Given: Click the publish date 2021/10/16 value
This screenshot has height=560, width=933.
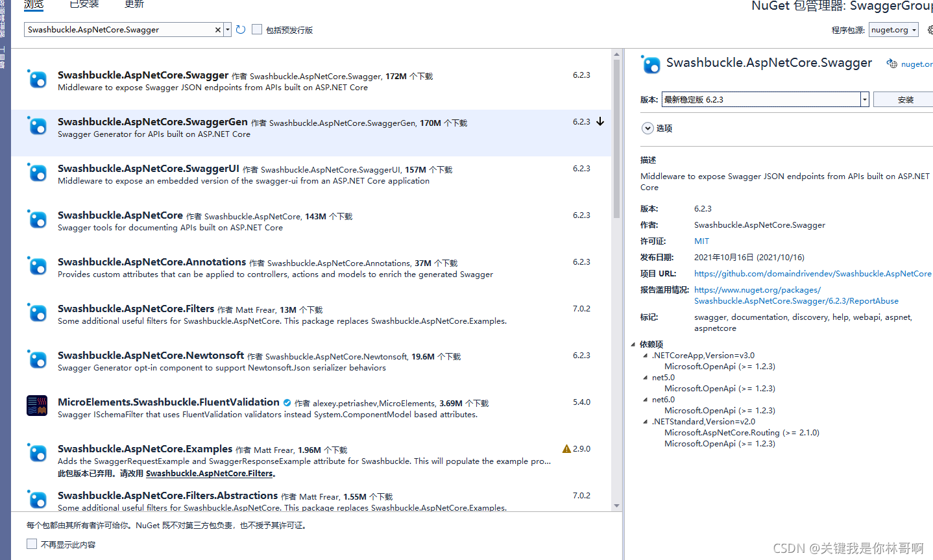Looking at the screenshot, I should coord(749,257).
